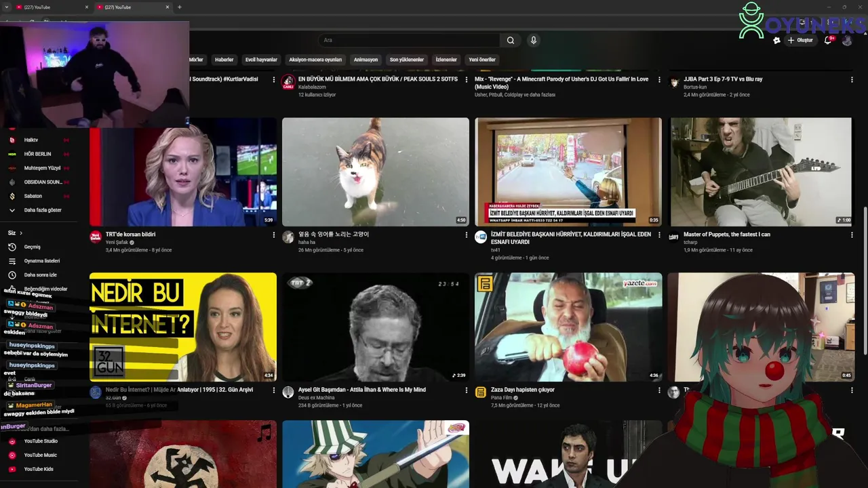Open options menu for Master of Puppets
Screen dimensions: 868x488
click(852, 235)
